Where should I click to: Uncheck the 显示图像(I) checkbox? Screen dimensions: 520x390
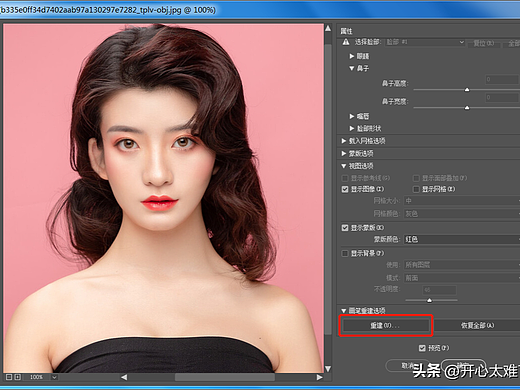tap(345, 189)
